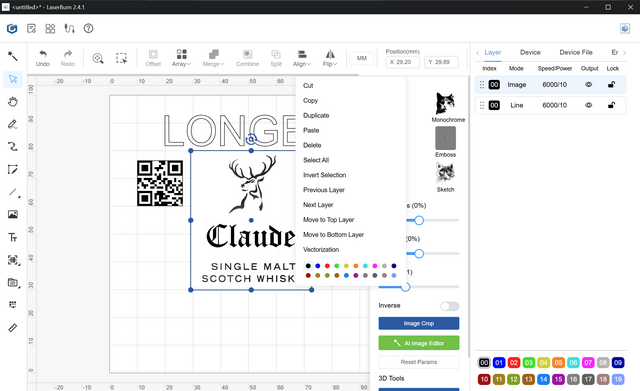Choose Invert Selection from context menu
This screenshot has height=391, width=640.
(324, 175)
